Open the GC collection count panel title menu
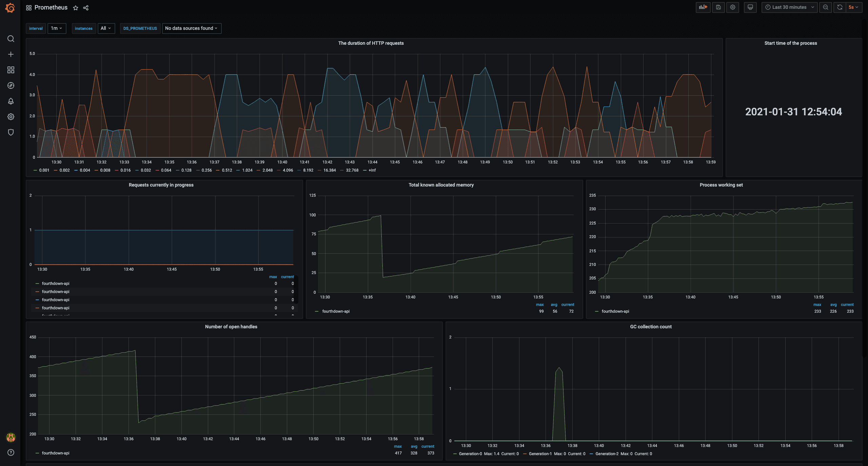Viewport: 868px width, 466px height. point(650,327)
